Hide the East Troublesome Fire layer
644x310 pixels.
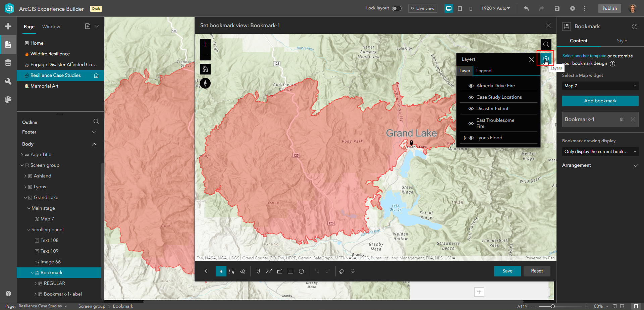tap(471, 123)
